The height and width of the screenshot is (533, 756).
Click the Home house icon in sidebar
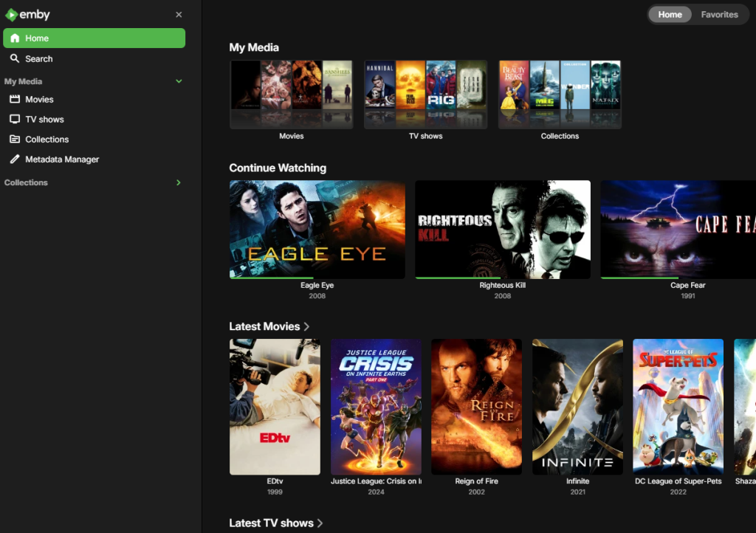pyautogui.click(x=15, y=38)
